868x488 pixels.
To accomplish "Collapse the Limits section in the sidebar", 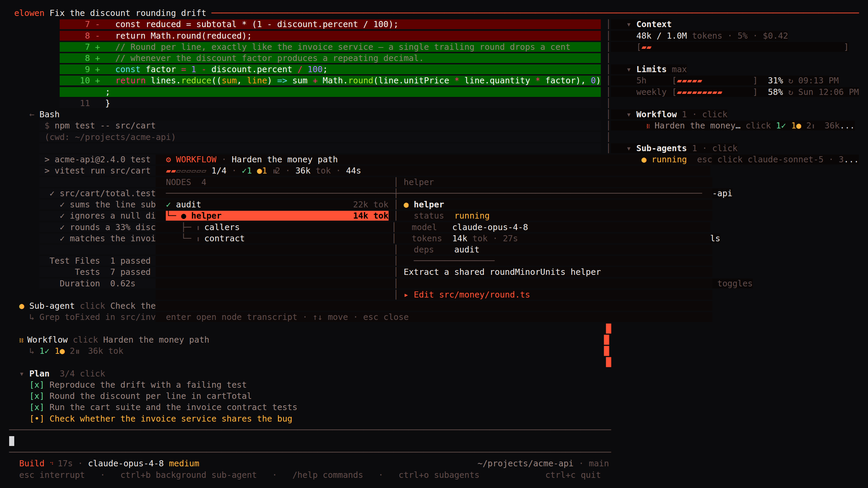I will point(629,69).
